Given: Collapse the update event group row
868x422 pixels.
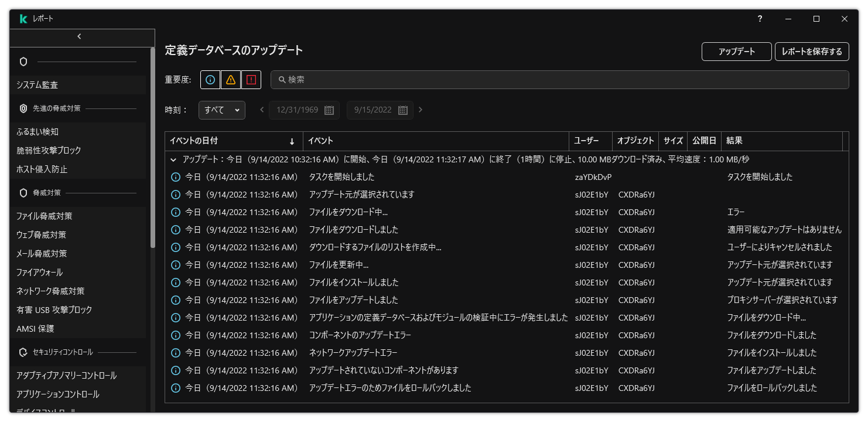Looking at the screenshot, I should point(173,159).
